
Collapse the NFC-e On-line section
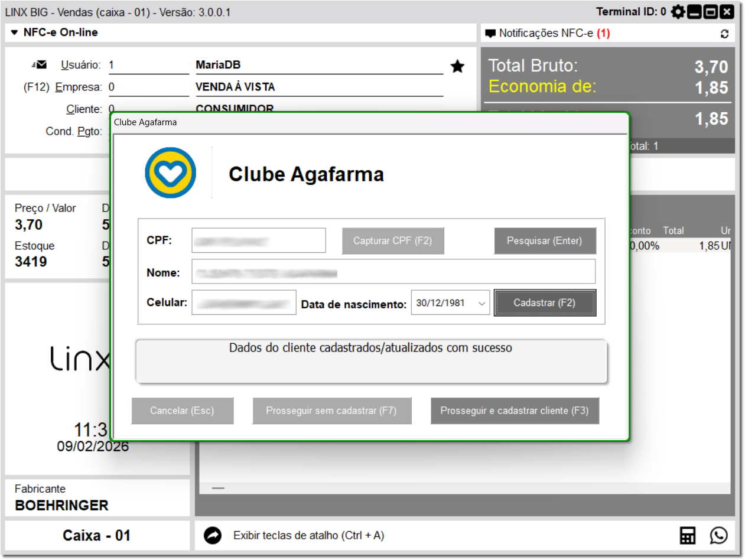click(15, 32)
